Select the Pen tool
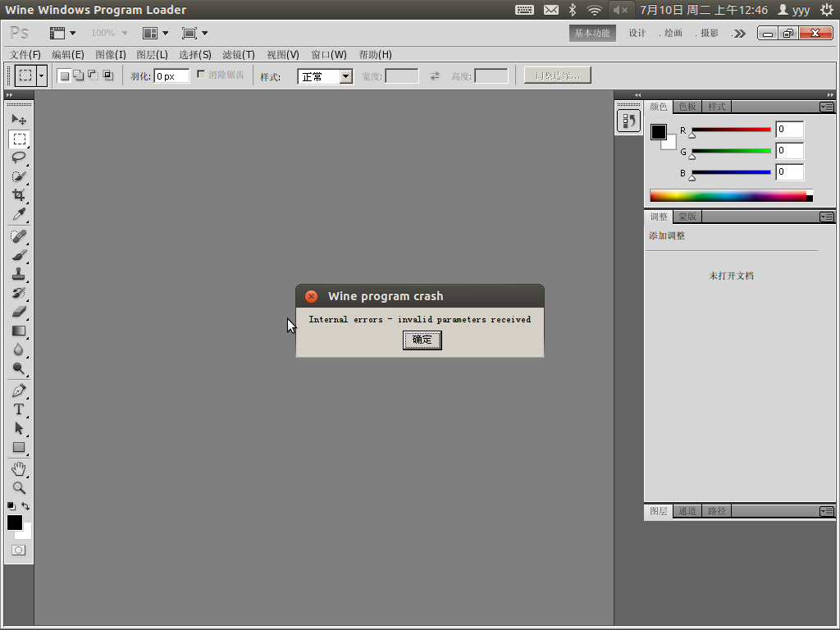Viewport: 840px width, 630px height. coord(19,390)
